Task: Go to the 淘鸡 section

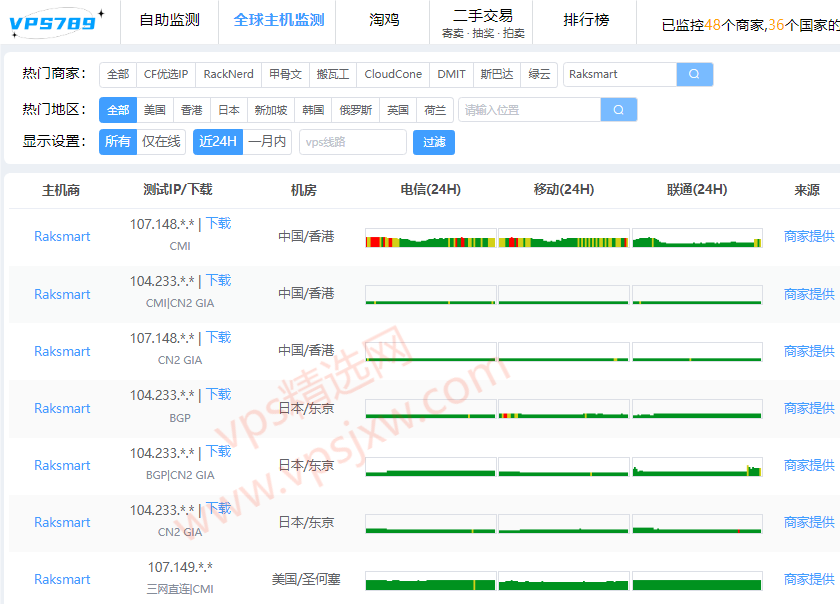Action: point(384,20)
